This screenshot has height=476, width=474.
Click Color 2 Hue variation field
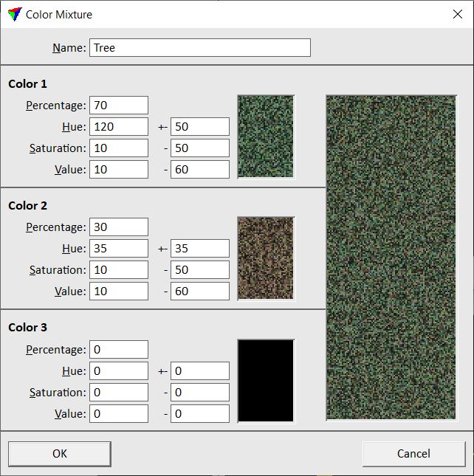[x=200, y=248]
